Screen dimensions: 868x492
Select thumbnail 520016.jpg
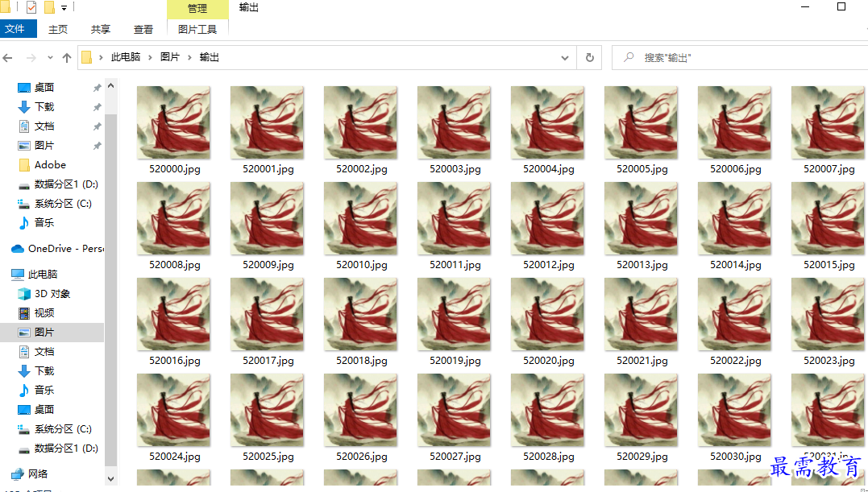173,314
